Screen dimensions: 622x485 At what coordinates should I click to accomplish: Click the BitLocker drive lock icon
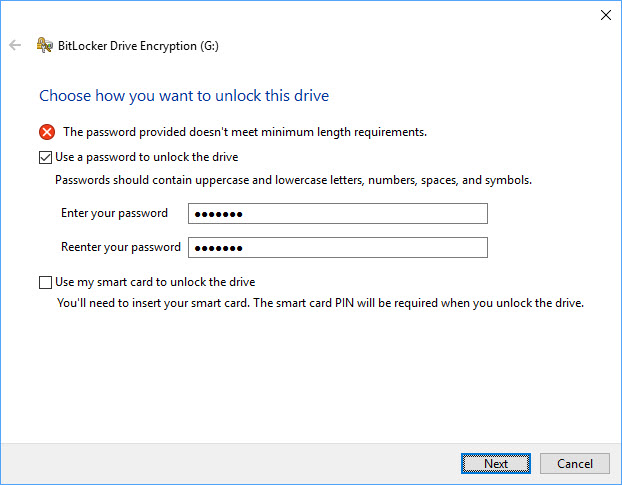tap(44, 45)
